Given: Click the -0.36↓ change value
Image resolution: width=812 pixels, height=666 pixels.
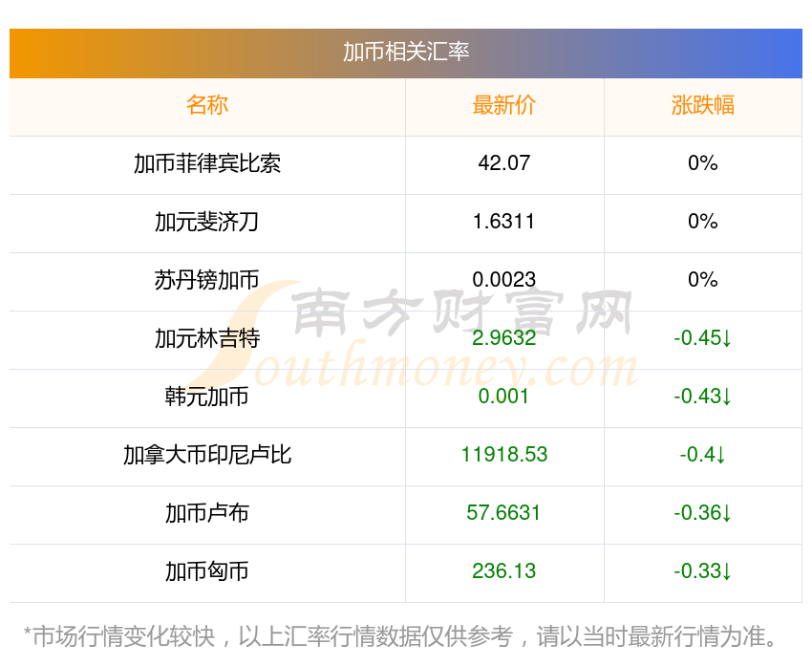Looking at the screenshot, I should coord(703,513).
